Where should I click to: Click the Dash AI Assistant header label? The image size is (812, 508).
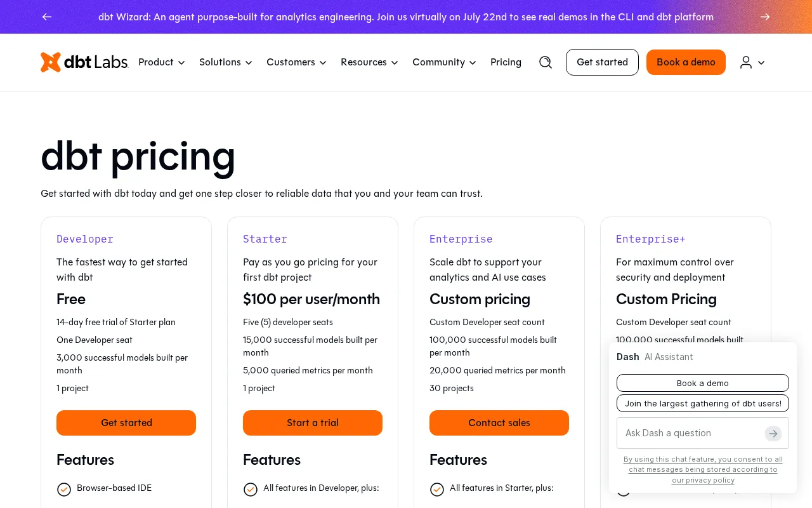655,357
